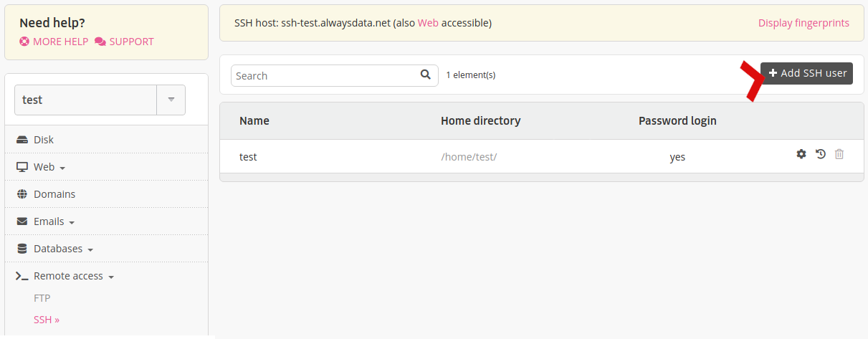The width and height of the screenshot is (868, 339).
Task: Click the Disk drive icon
Action: pyautogui.click(x=22, y=140)
